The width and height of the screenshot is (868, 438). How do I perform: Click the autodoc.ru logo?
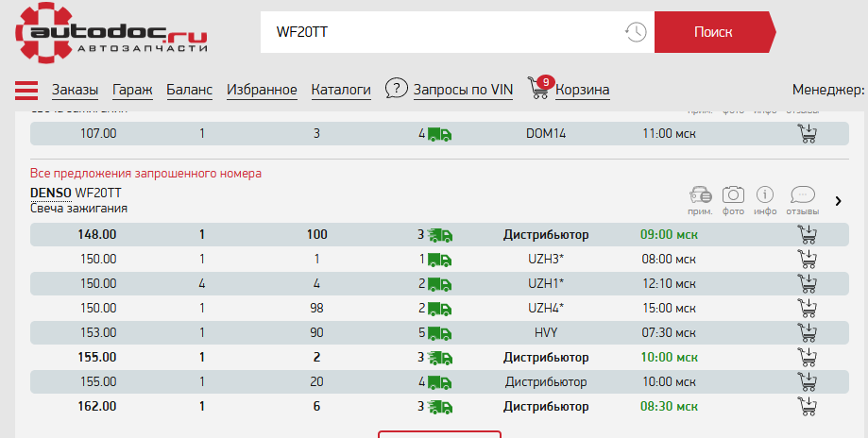pos(111,32)
